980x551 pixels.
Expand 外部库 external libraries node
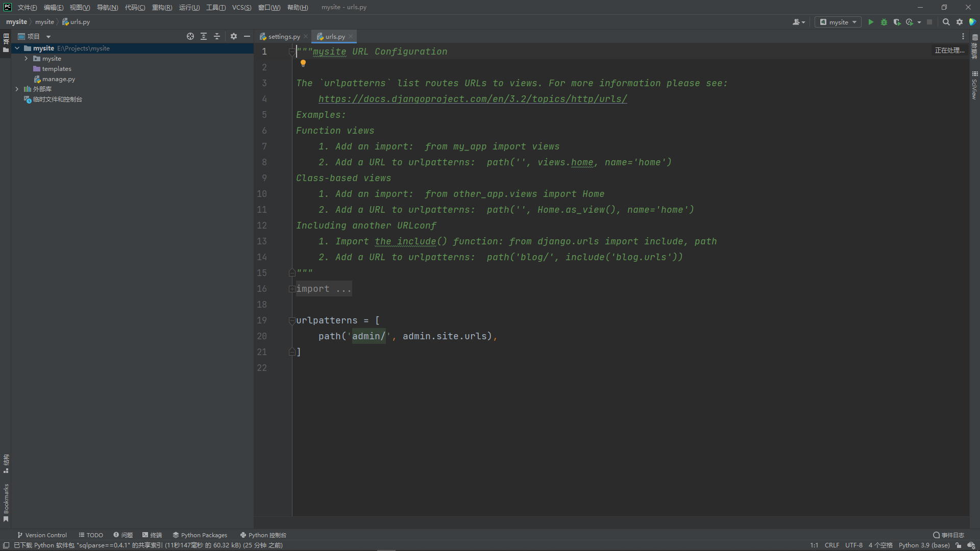click(17, 89)
